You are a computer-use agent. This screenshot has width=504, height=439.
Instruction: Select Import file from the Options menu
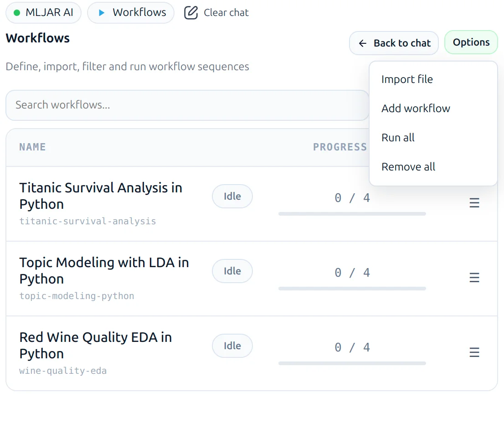click(x=407, y=79)
